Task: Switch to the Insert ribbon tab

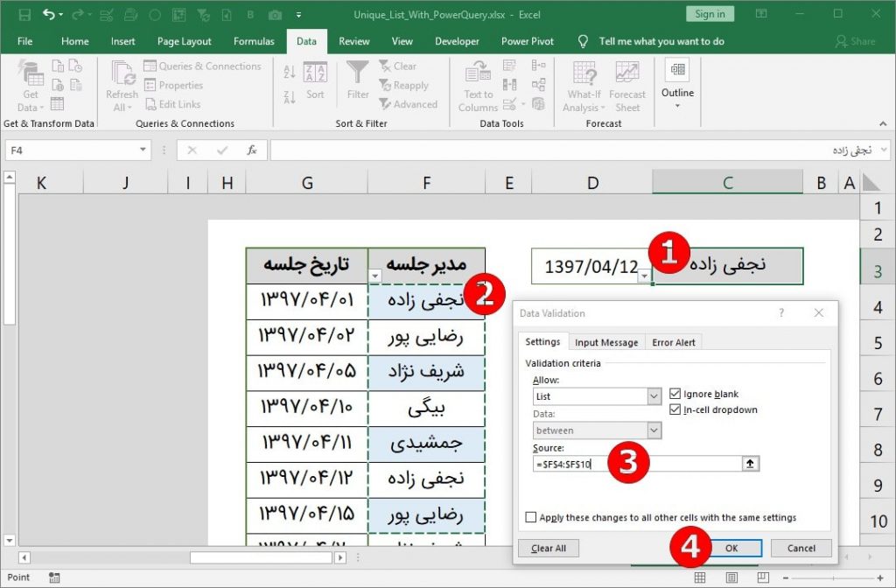Action: [x=122, y=41]
